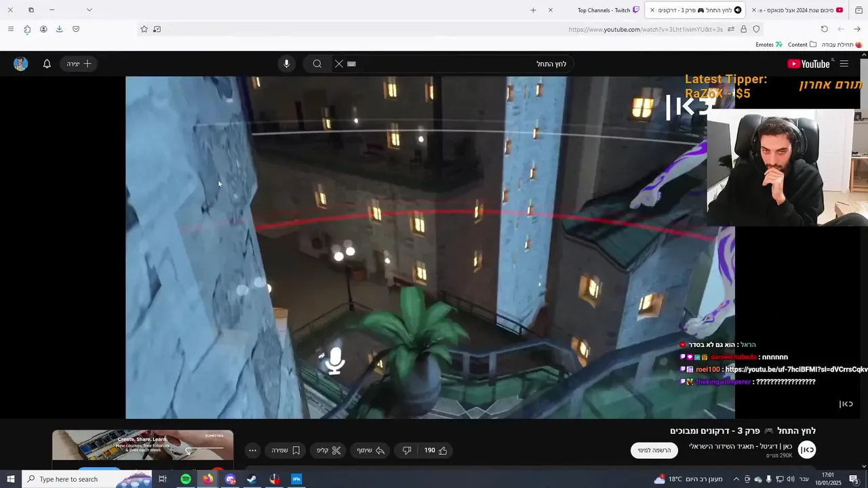Share the video via שיתוף button
868x488 pixels.
point(371,450)
